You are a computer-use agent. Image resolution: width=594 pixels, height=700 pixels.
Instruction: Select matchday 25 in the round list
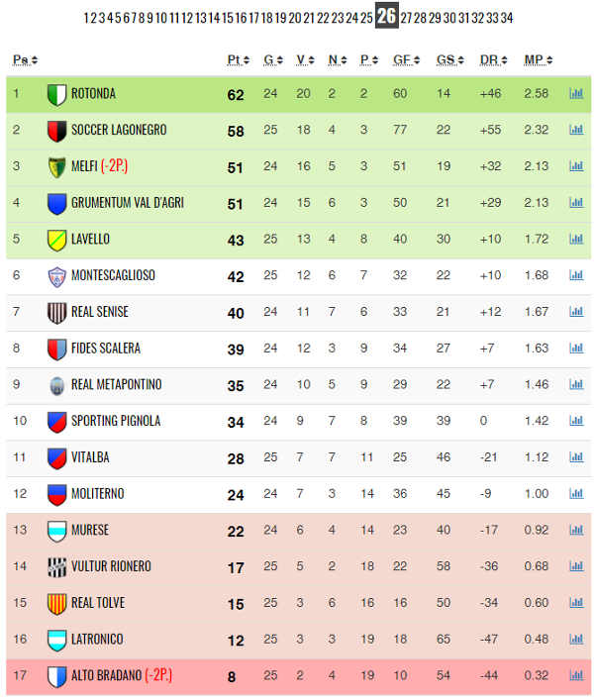(366, 18)
